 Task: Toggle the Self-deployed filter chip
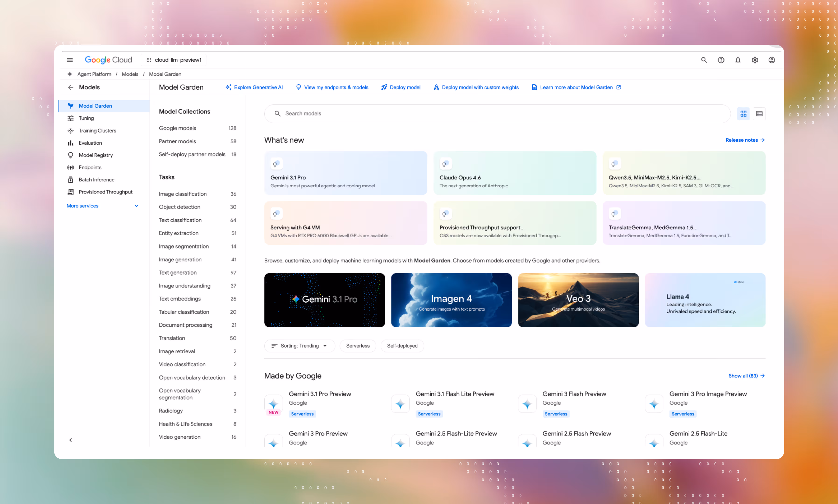click(x=402, y=346)
